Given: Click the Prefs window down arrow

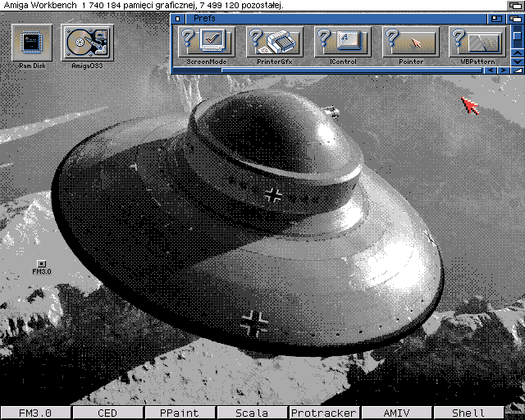Looking at the screenshot, I should [x=518, y=62].
